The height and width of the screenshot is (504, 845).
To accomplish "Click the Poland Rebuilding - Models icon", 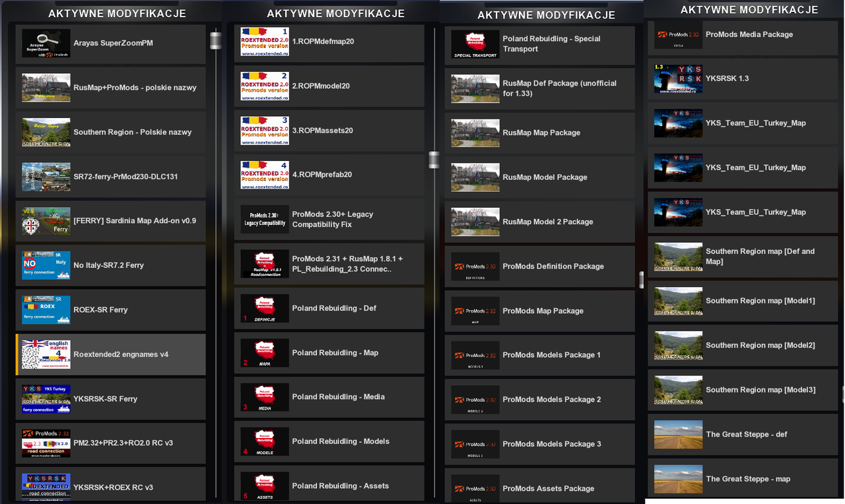I will pyautogui.click(x=265, y=441).
